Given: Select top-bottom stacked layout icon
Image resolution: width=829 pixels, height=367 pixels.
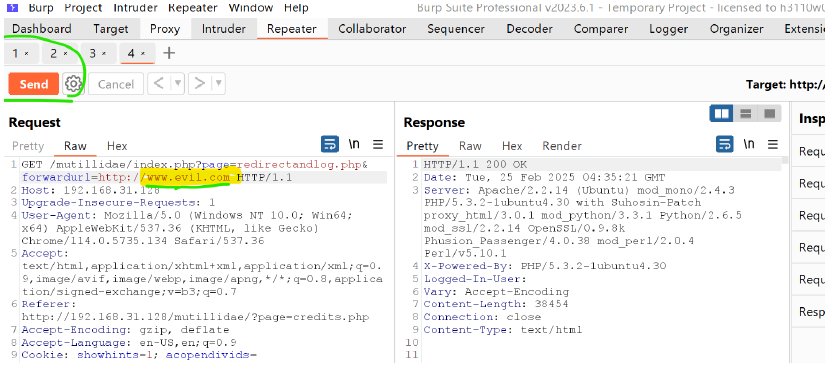Looking at the screenshot, I should [x=745, y=113].
